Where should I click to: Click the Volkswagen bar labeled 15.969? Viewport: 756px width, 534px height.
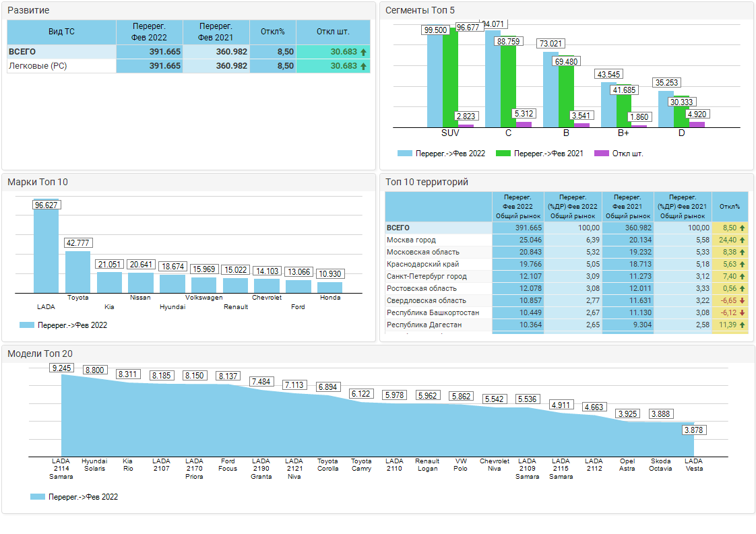(204, 286)
